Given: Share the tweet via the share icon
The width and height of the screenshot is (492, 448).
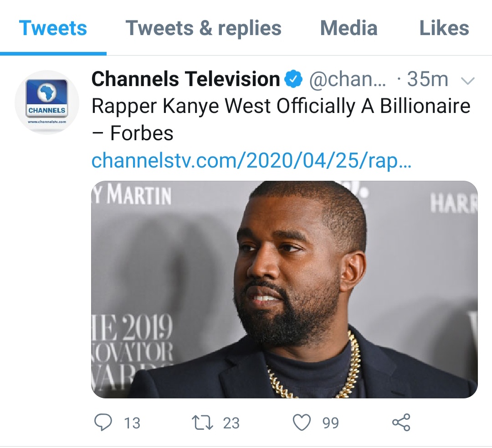Looking at the screenshot, I should pyautogui.click(x=401, y=423).
